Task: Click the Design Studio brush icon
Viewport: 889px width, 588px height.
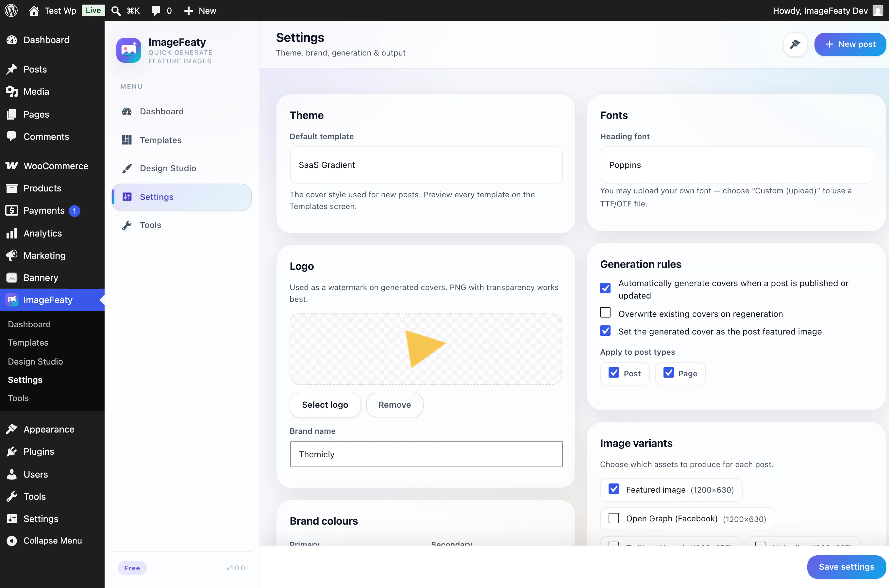Action: pos(127,168)
